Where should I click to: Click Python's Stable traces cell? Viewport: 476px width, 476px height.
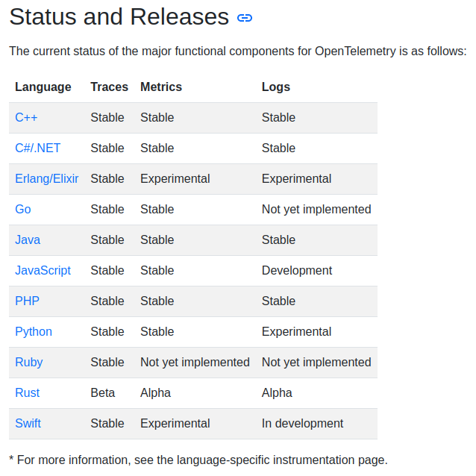(x=107, y=332)
